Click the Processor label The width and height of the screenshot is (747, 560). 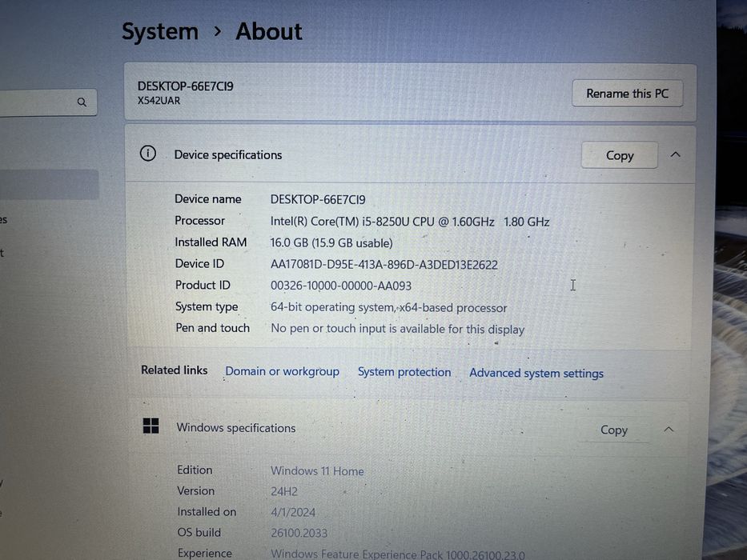(199, 221)
